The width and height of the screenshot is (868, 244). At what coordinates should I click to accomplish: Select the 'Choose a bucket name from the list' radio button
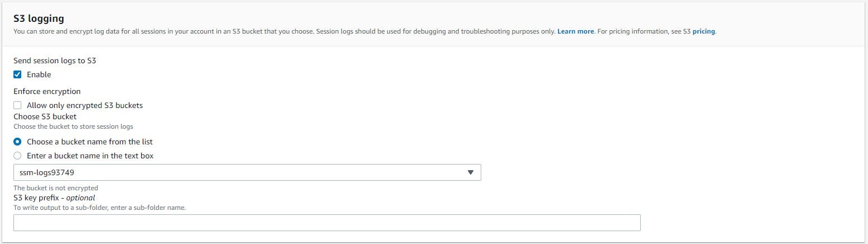pos(17,142)
